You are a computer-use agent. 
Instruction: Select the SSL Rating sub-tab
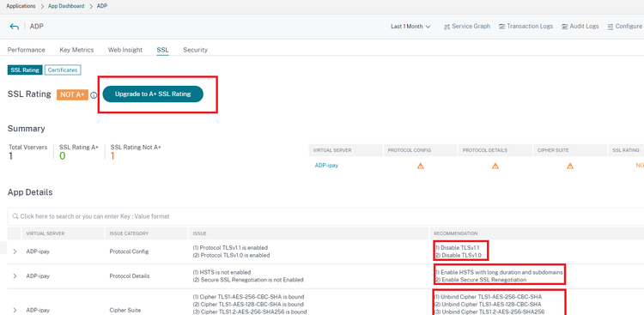25,70
